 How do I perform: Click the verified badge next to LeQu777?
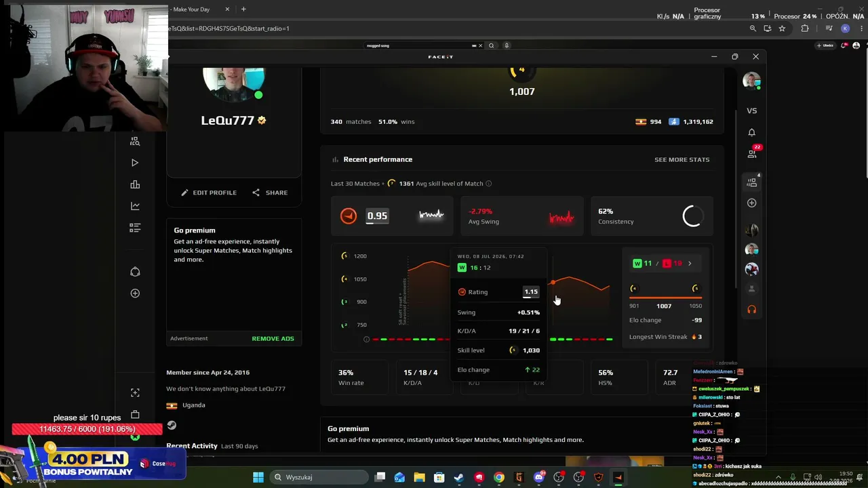coord(262,121)
